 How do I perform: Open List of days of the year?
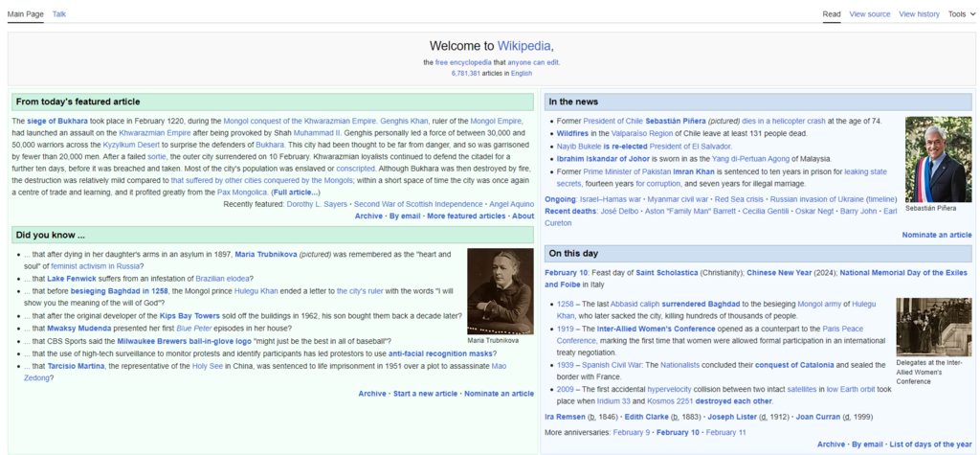(930, 444)
